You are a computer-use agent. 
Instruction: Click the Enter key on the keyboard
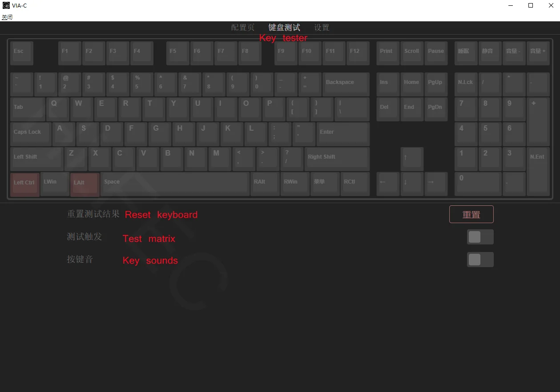point(343,134)
